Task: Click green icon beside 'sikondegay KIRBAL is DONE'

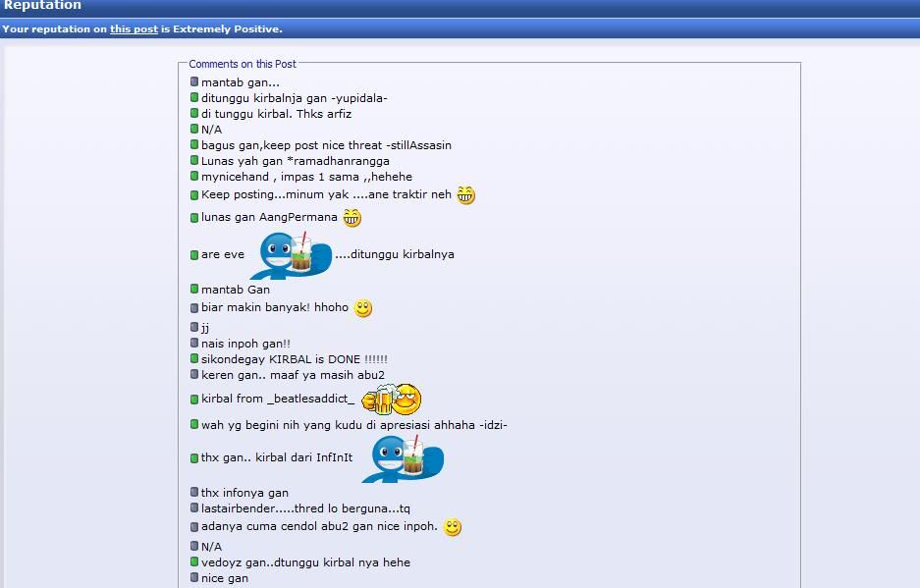Action: point(194,358)
